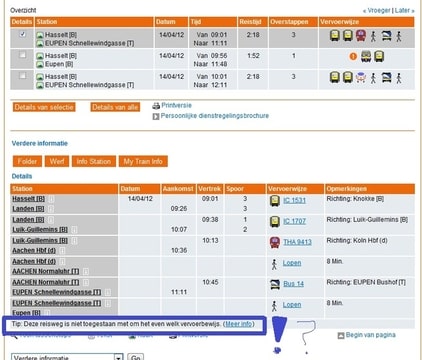Tick the checkbox for the 09:01 Hasselt journey

point(23,34)
